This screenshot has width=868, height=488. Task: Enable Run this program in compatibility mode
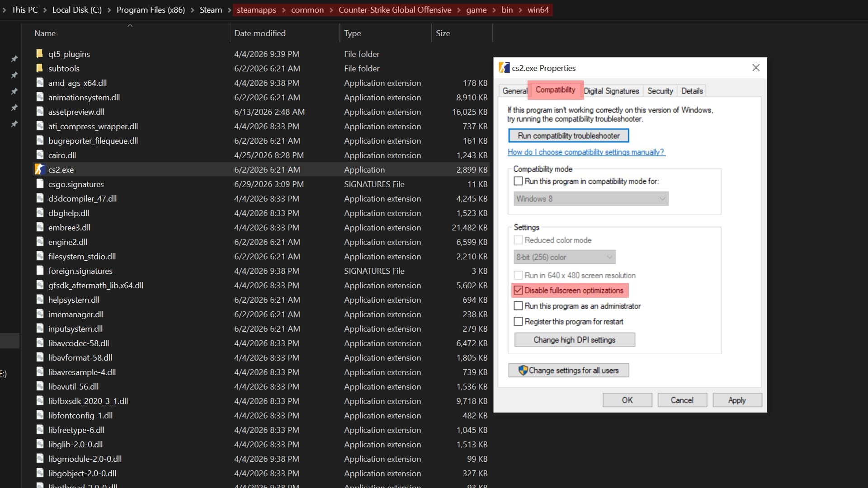coord(518,181)
